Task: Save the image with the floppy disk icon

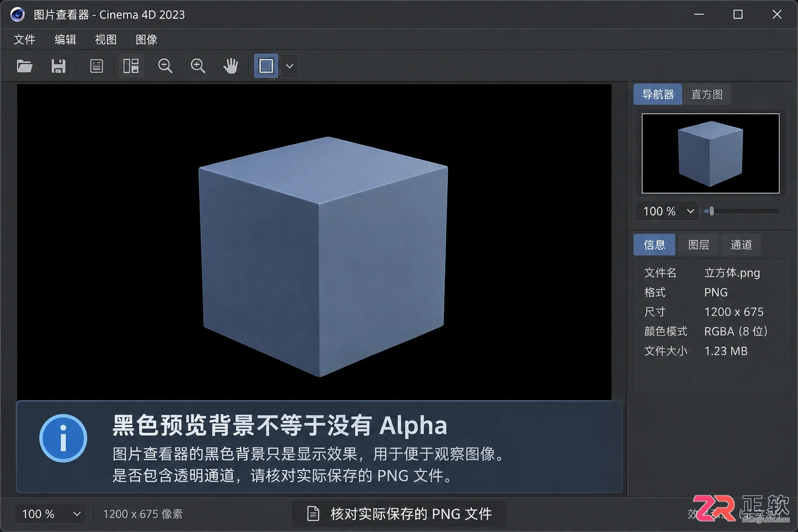Action: [58, 66]
